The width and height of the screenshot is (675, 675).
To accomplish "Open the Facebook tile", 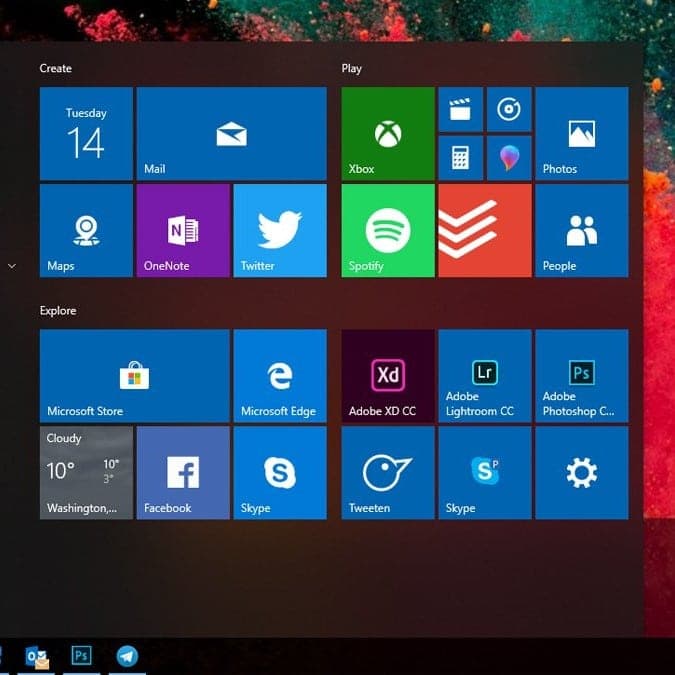I will point(183,473).
